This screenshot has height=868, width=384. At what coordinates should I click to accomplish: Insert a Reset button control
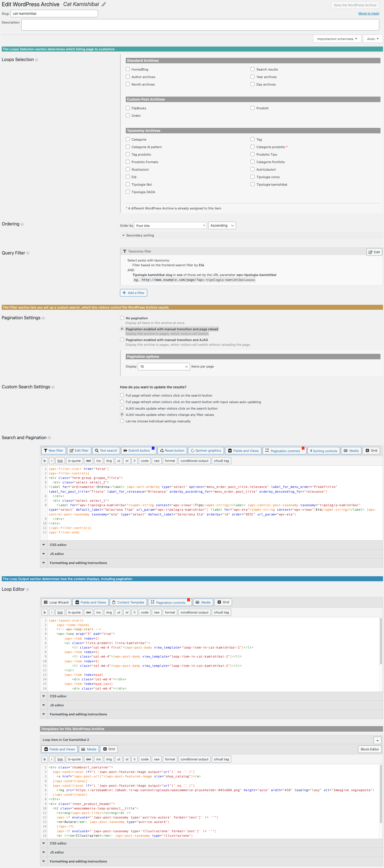(x=172, y=450)
